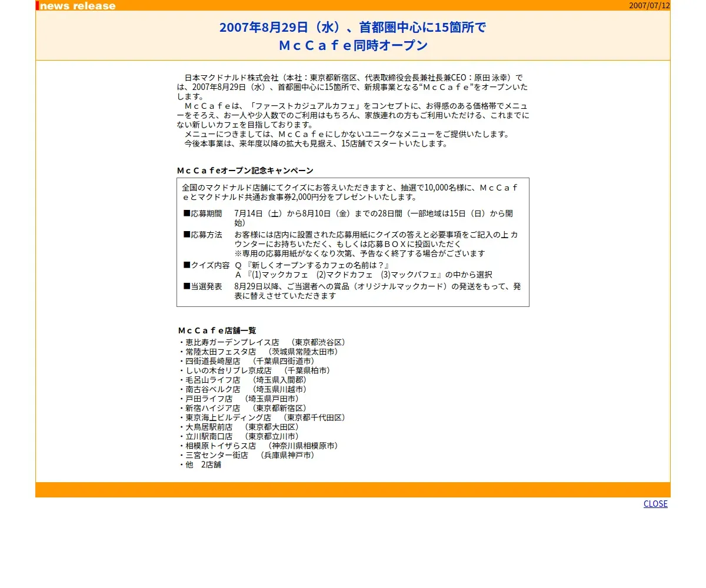Click store 三宮センター街店
This screenshot has width=706, height=588.
247,455
